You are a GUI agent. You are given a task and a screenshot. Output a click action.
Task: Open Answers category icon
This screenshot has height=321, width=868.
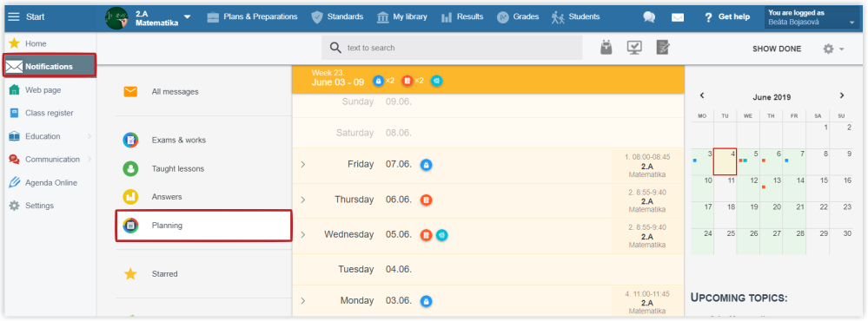[x=130, y=197]
